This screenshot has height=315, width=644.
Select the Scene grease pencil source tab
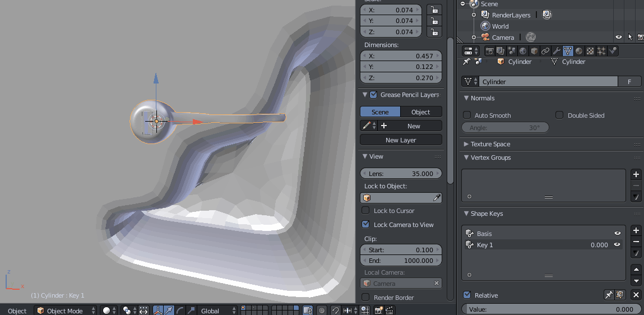(x=380, y=112)
